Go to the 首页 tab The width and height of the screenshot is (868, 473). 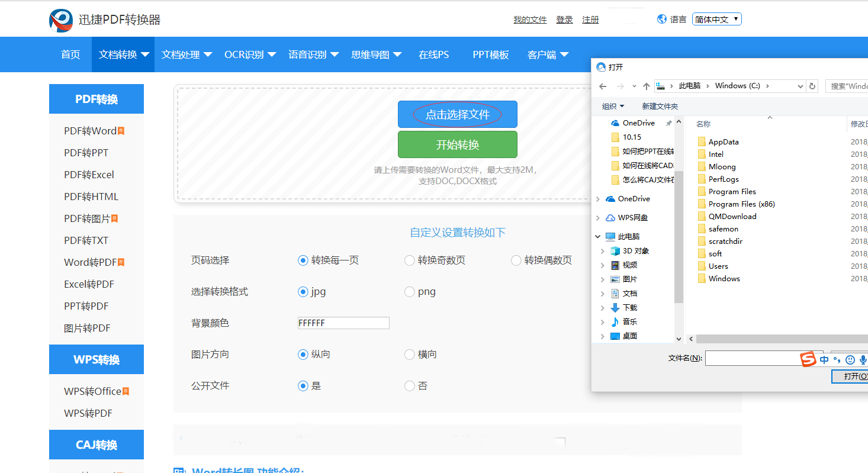point(70,54)
